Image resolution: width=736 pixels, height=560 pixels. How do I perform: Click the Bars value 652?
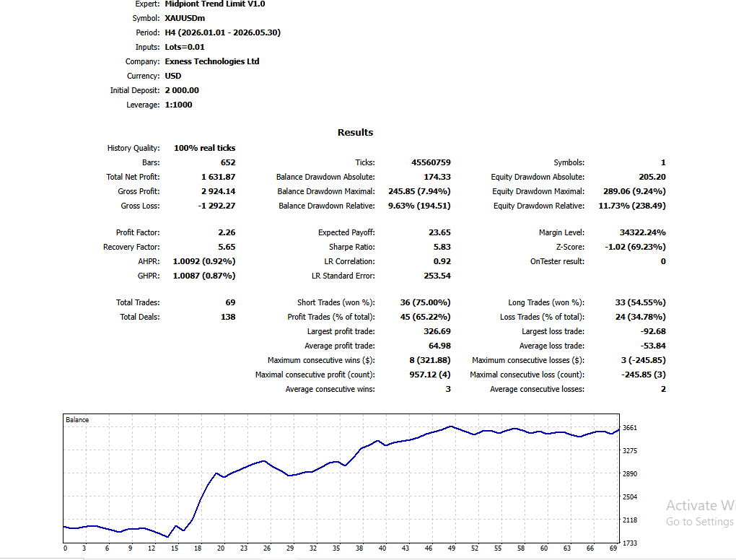228,162
